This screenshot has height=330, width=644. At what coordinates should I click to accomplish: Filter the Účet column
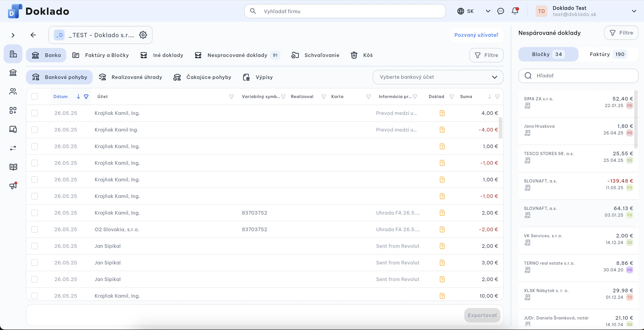[231, 97]
